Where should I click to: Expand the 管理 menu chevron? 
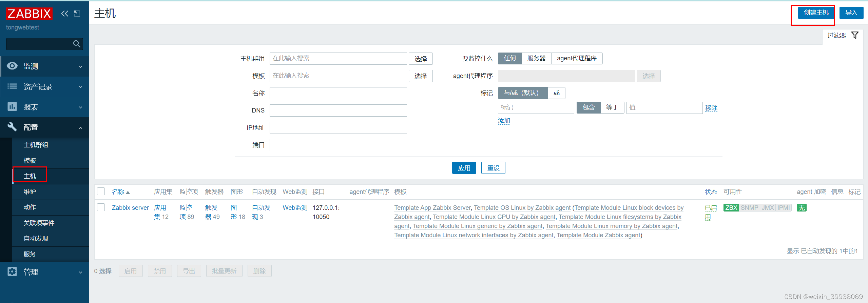[x=80, y=272]
